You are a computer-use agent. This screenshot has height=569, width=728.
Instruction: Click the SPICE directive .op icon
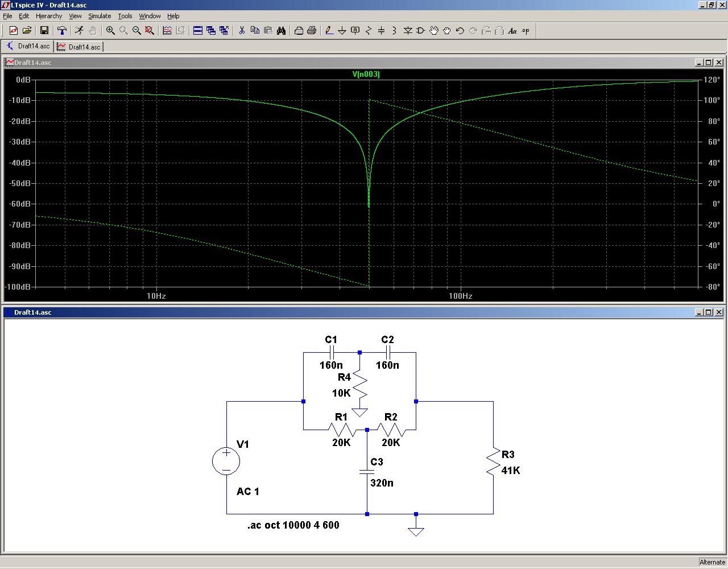(526, 31)
